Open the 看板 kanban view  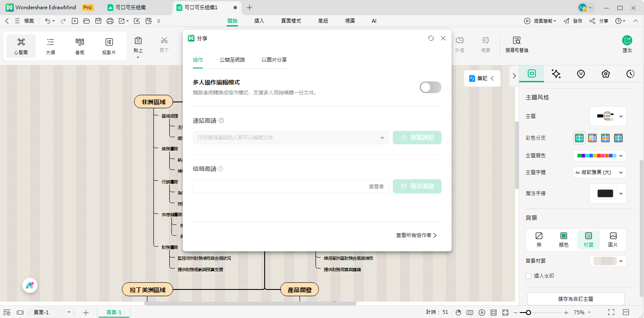[79, 45]
